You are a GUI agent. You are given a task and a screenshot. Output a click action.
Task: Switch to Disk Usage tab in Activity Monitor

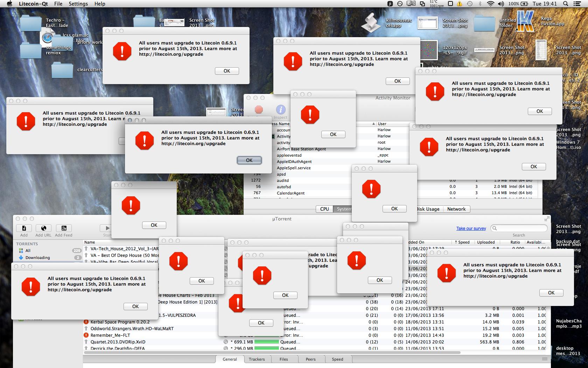[428, 209]
